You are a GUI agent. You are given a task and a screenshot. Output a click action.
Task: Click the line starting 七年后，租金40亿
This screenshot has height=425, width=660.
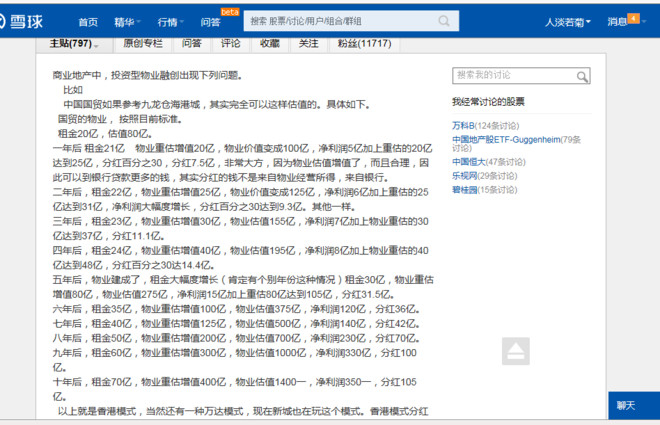click(236, 324)
